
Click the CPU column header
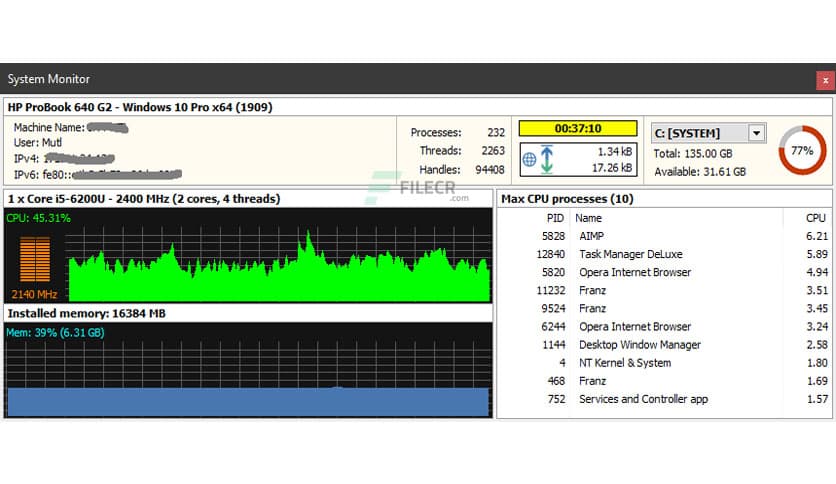tap(816, 218)
